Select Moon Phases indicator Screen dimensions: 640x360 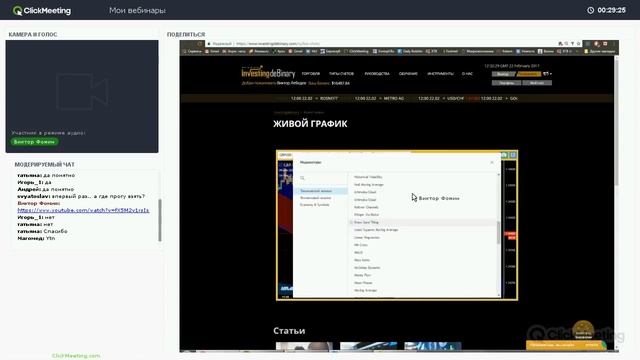[x=363, y=283]
